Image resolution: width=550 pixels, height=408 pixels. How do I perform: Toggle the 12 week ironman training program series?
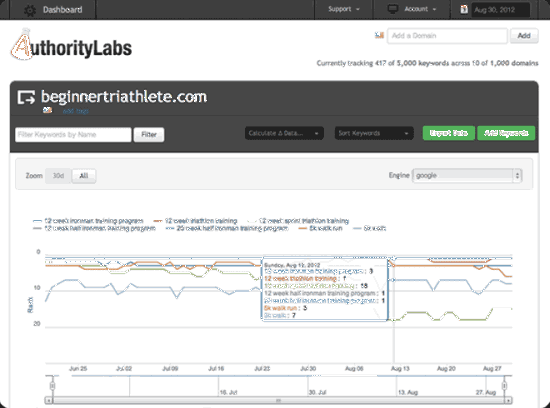click(88, 221)
